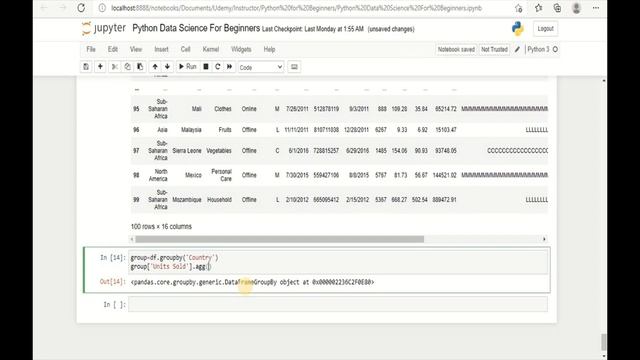Image resolution: width=640 pixels, height=360 pixels.
Task: Interrupt the kernel stop icon
Action: pos(206,67)
